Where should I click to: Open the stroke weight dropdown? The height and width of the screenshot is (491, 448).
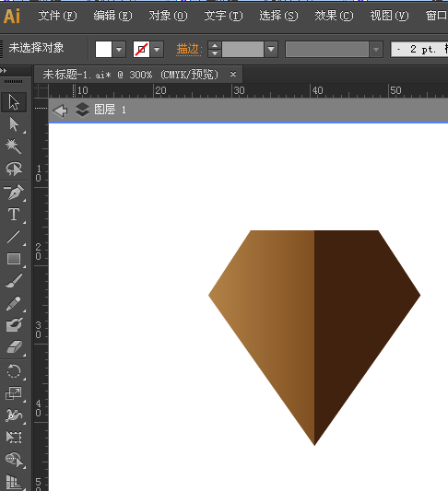[271, 49]
